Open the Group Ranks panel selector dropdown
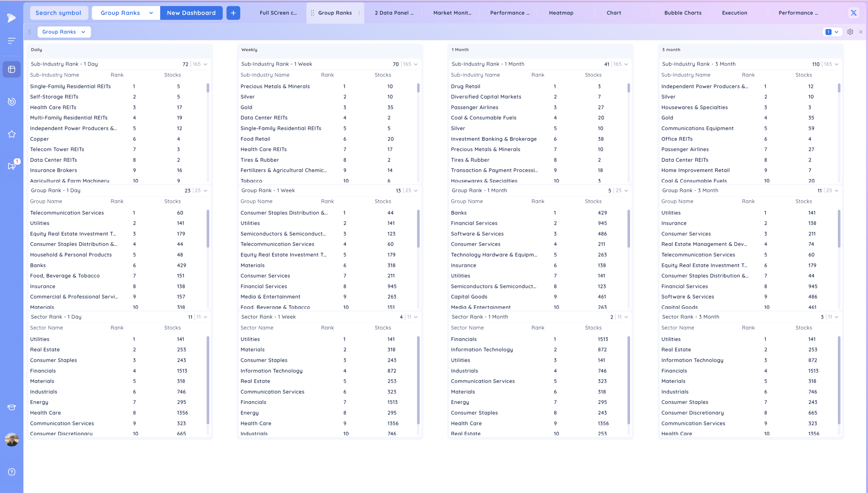The width and height of the screenshot is (868, 493). click(x=64, y=32)
